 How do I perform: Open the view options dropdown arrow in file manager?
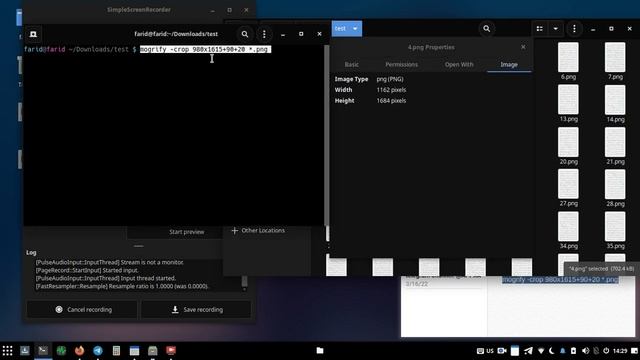[x=556, y=29]
